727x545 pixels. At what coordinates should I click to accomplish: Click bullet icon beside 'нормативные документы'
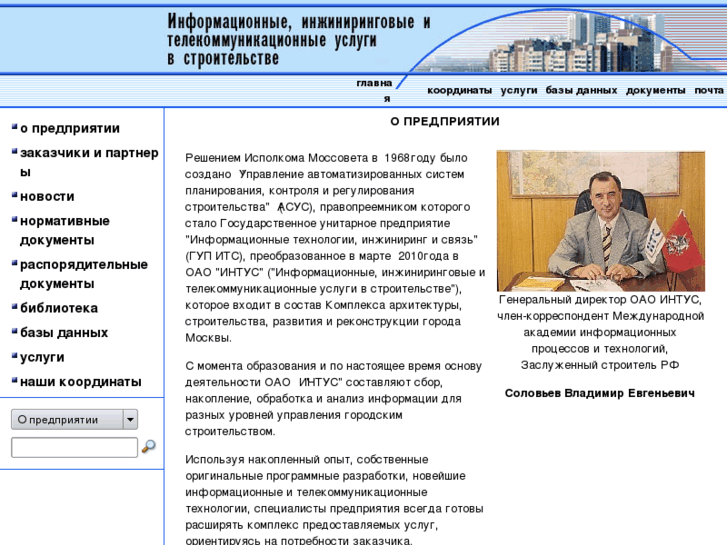[x=14, y=219]
